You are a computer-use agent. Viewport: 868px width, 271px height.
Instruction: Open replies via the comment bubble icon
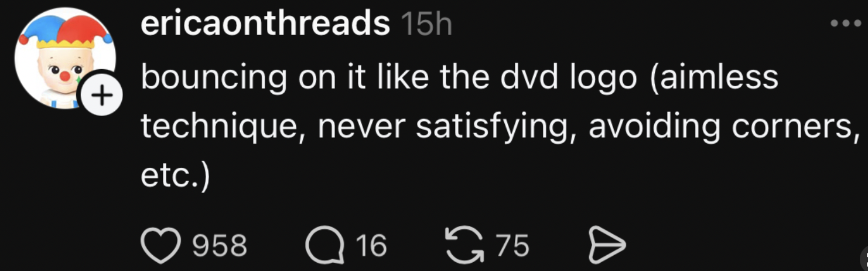tap(325, 245)
